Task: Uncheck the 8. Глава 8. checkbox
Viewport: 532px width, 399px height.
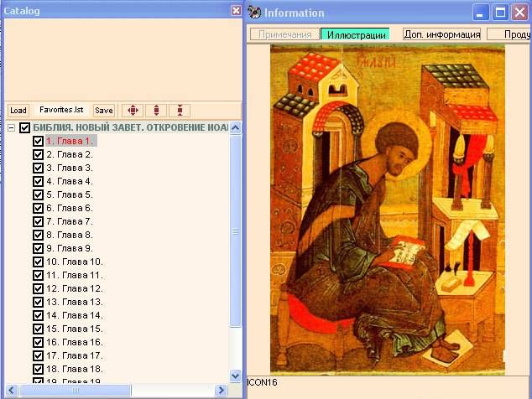Action: click(x=38, y=235)
